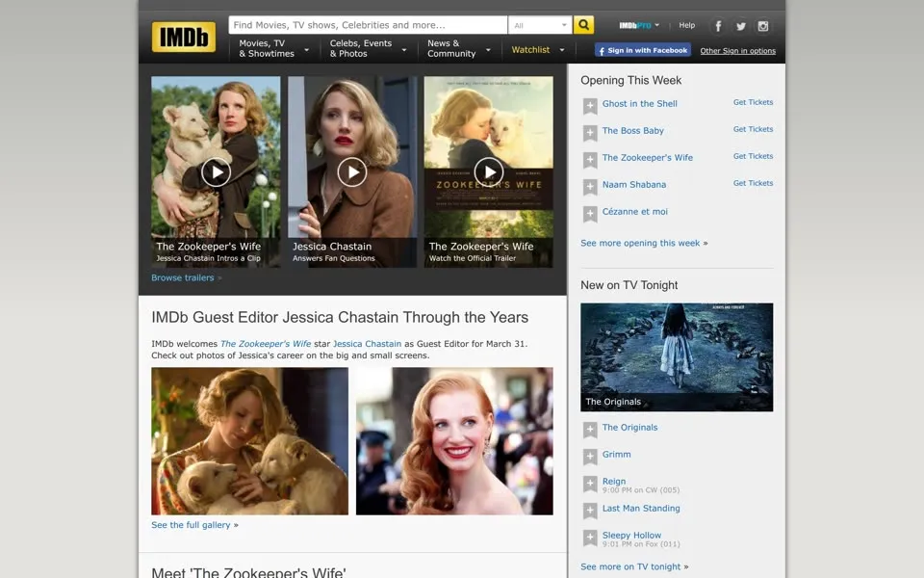
Task: Expand the IMDbPro dropdown
Action: [639, 25]
